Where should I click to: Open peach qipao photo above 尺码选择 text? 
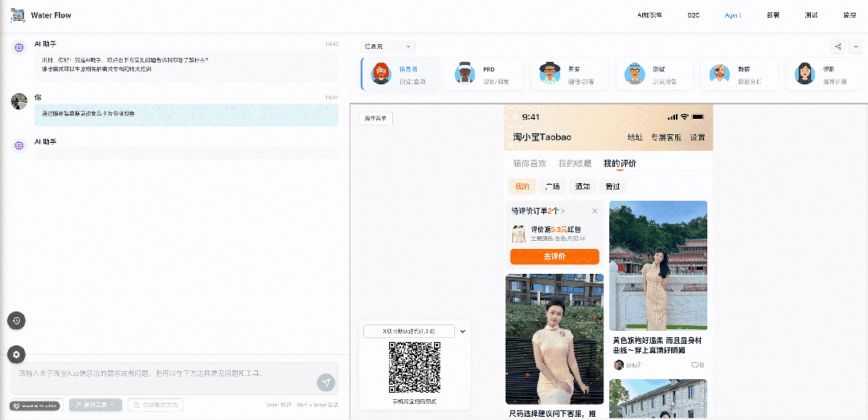click(x=554, y=339)
